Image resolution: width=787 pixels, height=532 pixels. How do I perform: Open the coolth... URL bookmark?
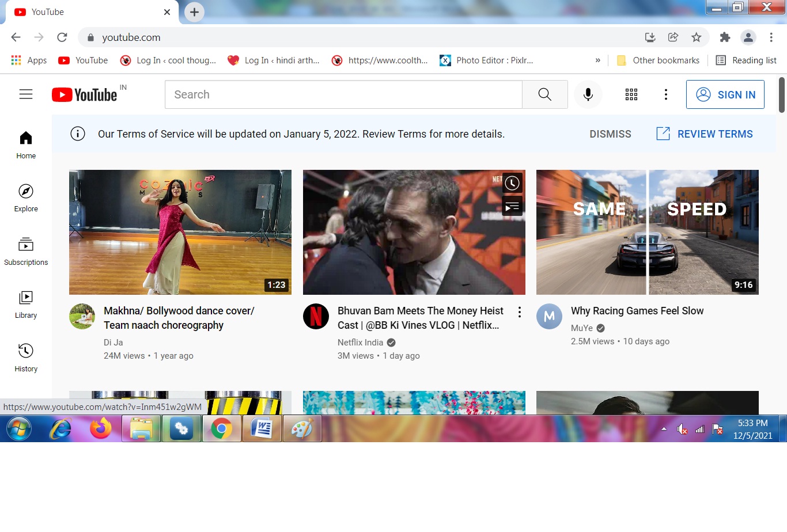point(380,60)
